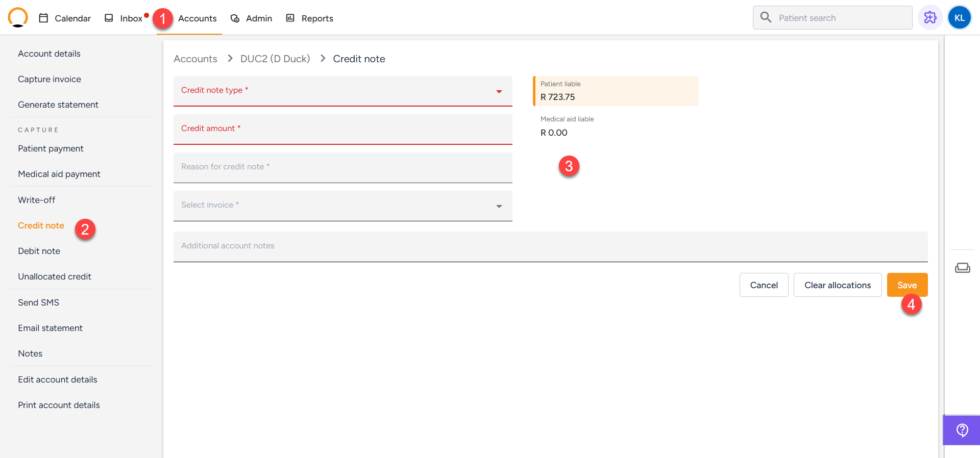Click the Admin gear icon
Screen dimensions: 980x458
point(235,18)
